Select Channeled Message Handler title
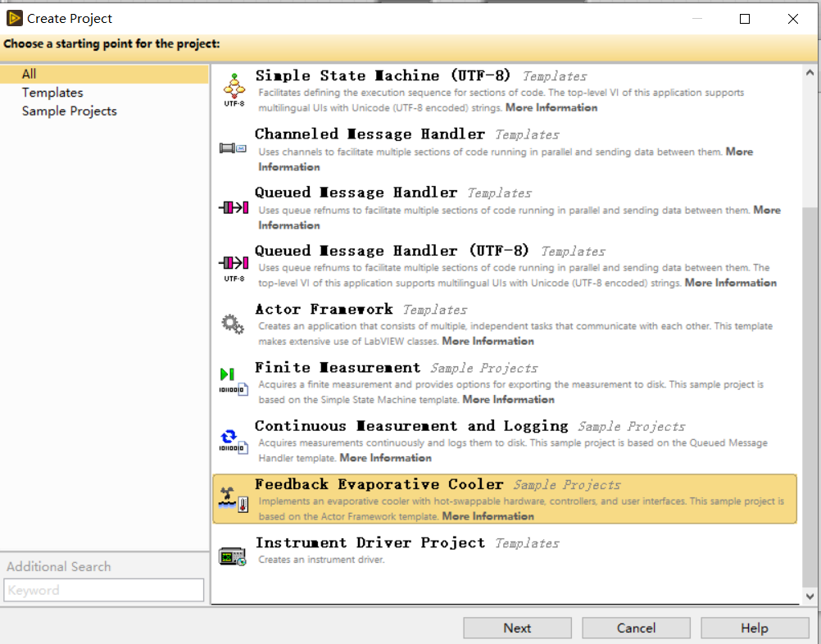This screenshot has height=644, width=821. coord(370,134)
